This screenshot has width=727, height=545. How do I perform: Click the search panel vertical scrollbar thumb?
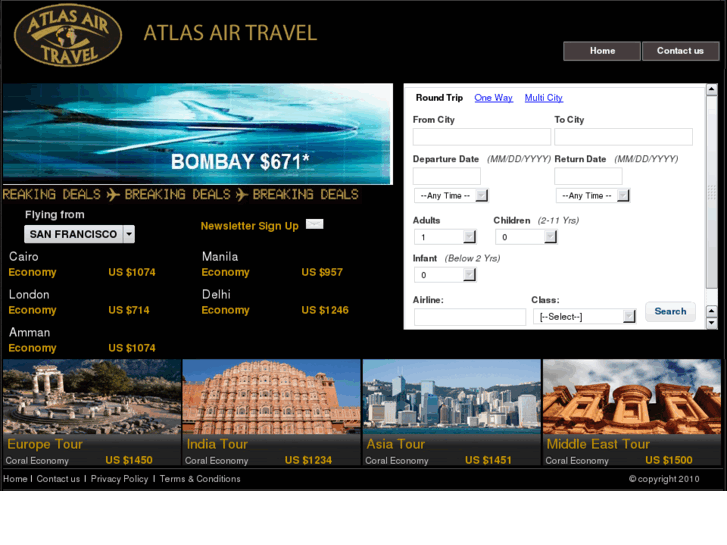[712, 192]
